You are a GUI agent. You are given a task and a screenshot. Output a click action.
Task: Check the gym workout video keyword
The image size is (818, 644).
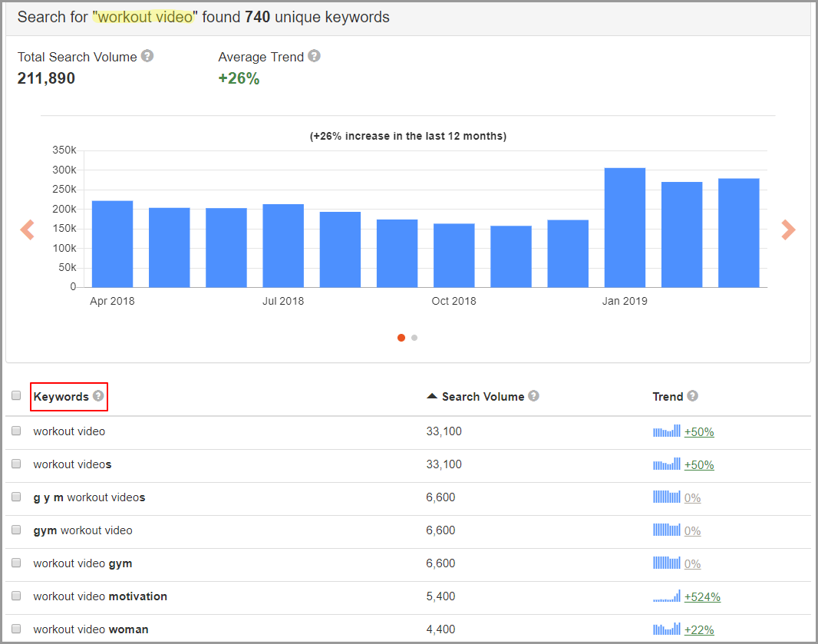[16, 530]
